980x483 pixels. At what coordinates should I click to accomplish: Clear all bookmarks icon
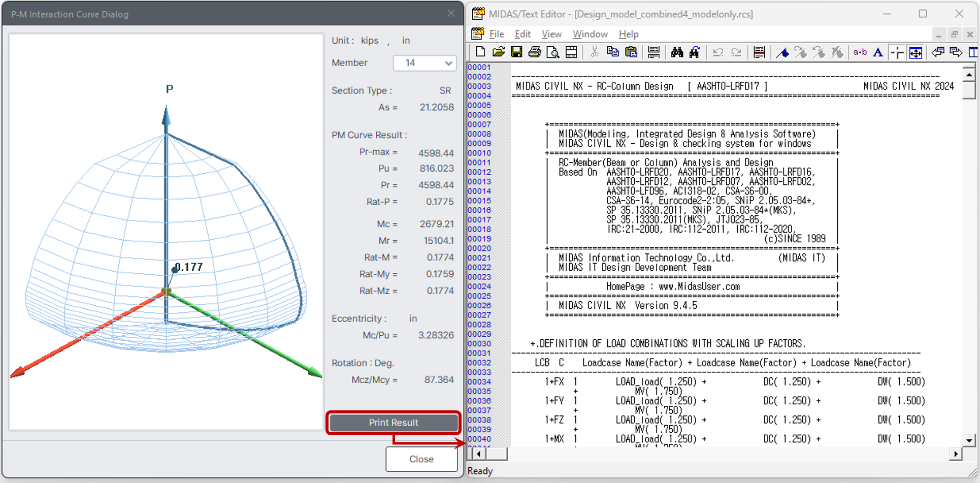coord(837,52)
